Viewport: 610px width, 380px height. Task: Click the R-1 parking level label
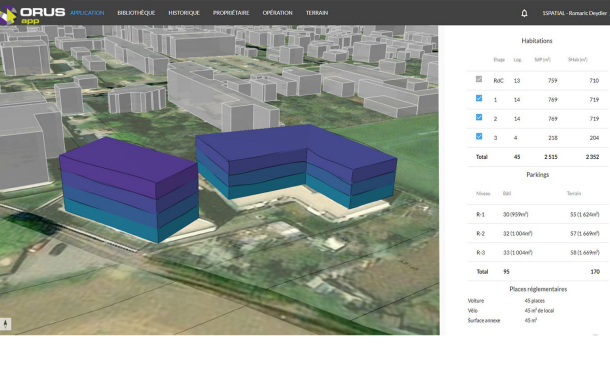click(480, 214)
